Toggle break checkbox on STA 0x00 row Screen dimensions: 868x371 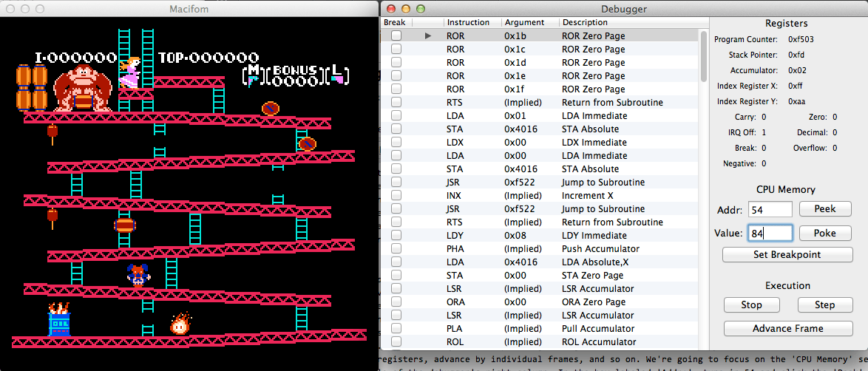(396, 275)
